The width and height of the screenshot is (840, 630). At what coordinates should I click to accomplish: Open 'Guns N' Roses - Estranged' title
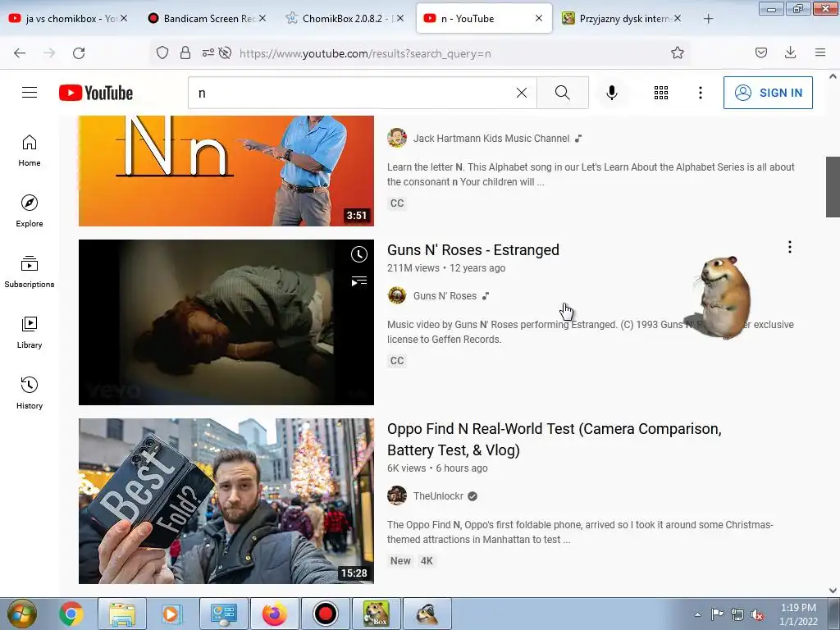473,250
